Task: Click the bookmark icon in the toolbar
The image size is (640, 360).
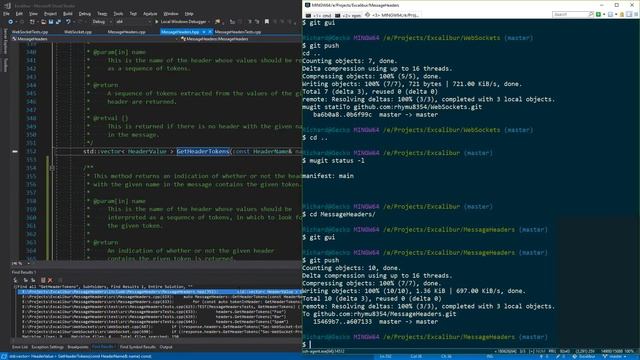Action: point(267,22)
